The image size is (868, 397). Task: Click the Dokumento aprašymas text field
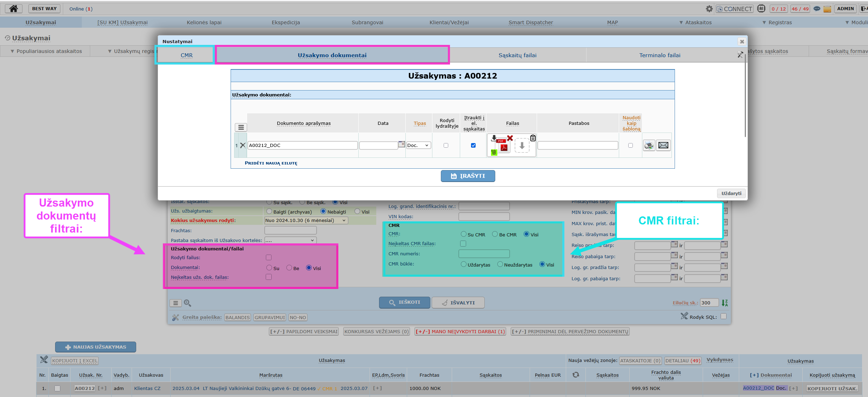303,145
